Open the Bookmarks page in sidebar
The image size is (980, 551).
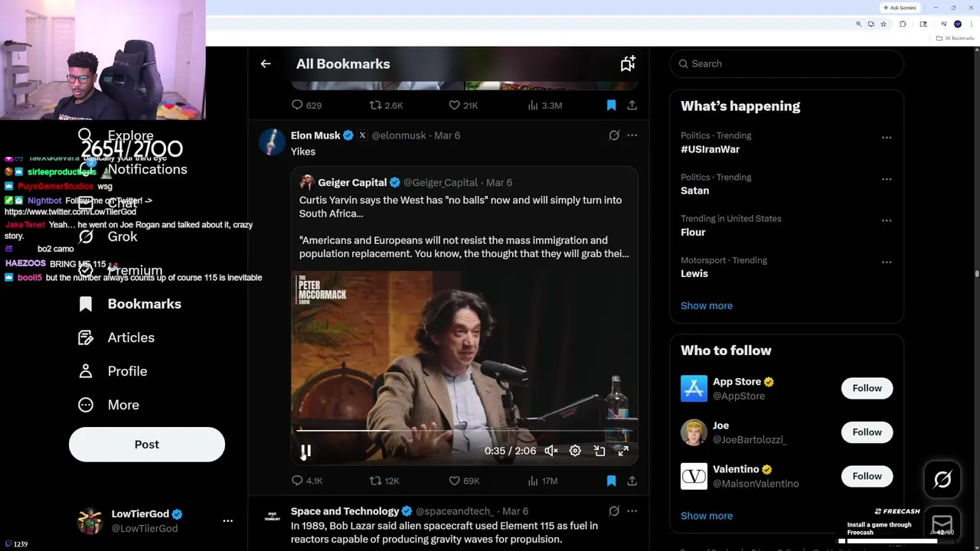click(130, 304)
